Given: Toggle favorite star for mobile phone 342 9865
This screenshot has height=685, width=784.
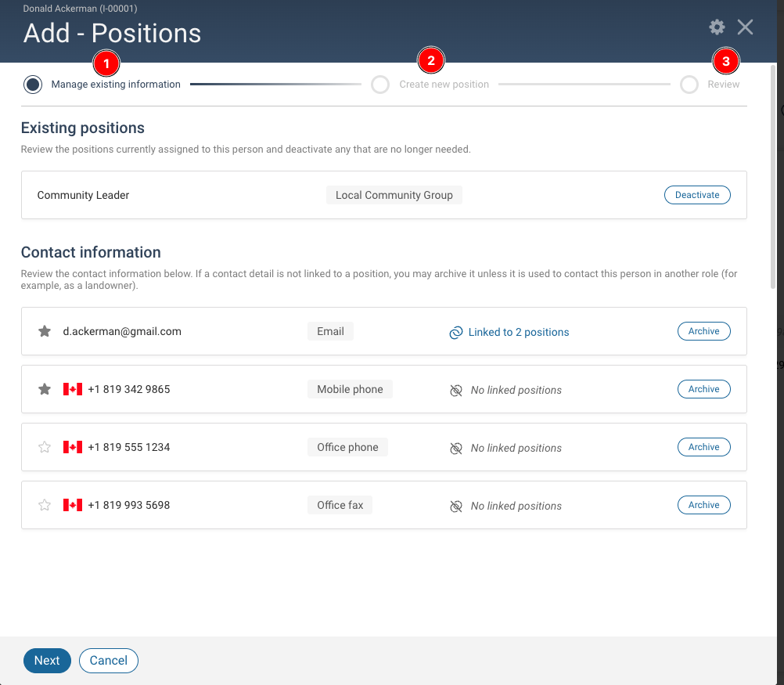Looking at the screenshot, I should 45,389.
